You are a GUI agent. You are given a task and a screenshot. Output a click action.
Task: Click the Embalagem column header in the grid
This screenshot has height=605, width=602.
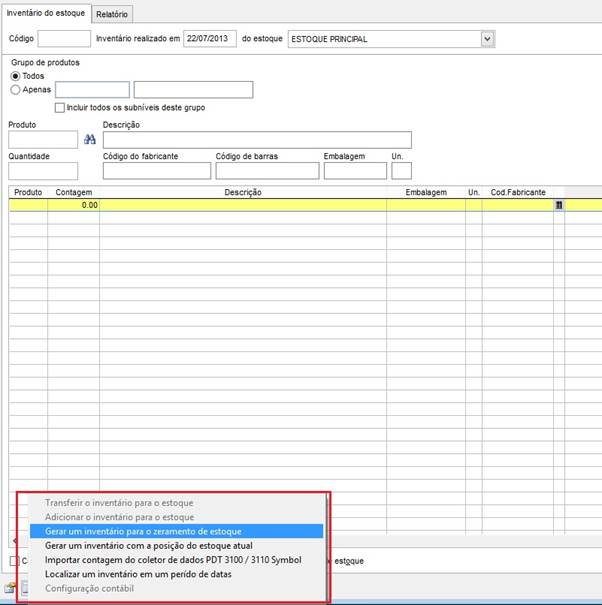click(426, 192)
